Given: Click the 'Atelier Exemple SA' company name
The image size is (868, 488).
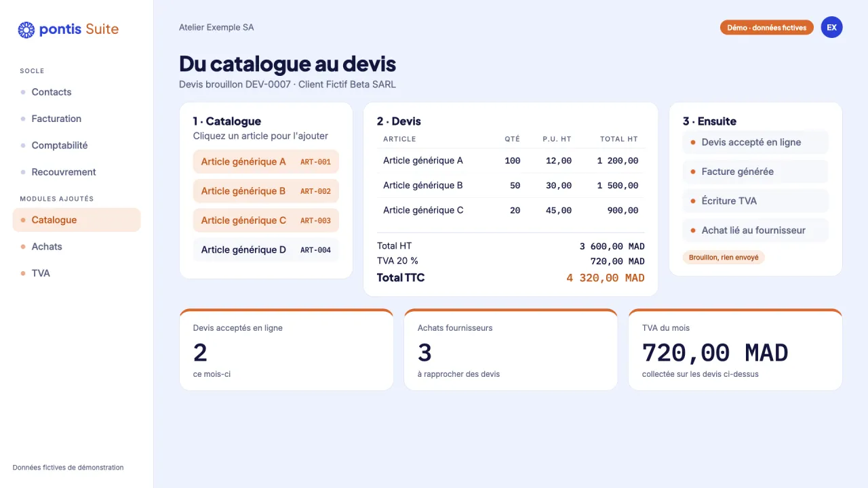Looking at the screenshot, I should tap(216, 28).
